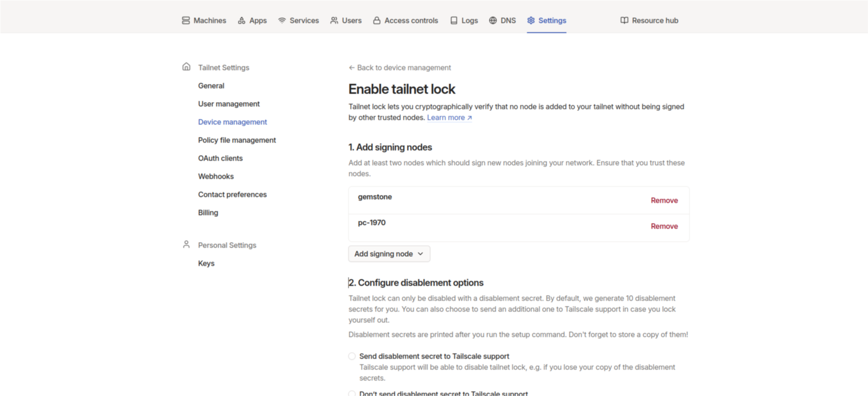The height and width of the screenshot is (396, 868).
Task: Click the gemstone node name
Action: (x=375, y=197)
